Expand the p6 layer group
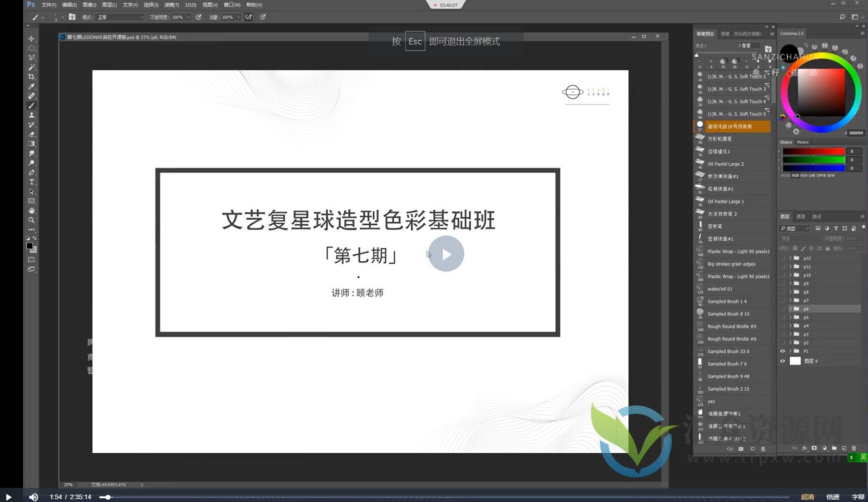Screen dimensions: 868x502 coord(790,309)
